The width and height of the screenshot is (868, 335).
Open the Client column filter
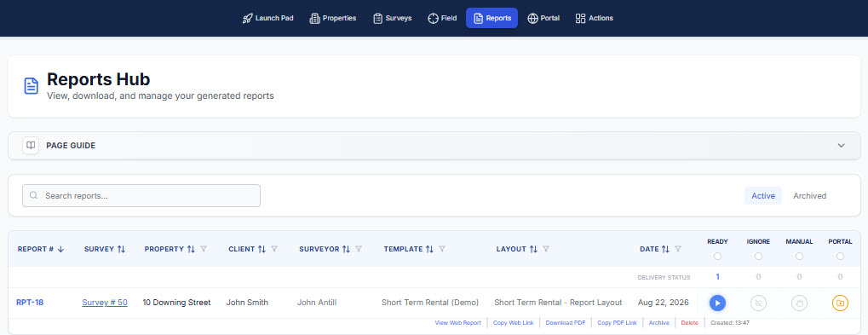click(274, 249)
